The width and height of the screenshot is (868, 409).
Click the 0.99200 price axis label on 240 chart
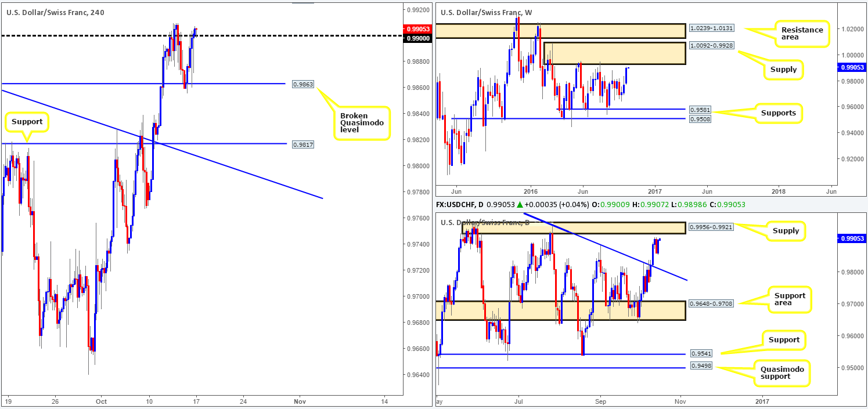click(x=419, y=10)
